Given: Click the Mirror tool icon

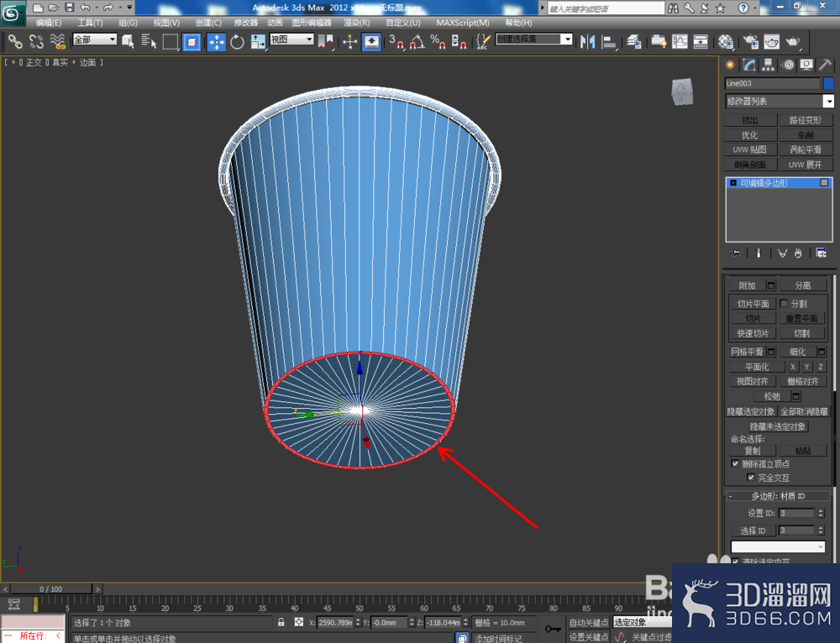Looking at the screenshot, I should pos(588,41).
